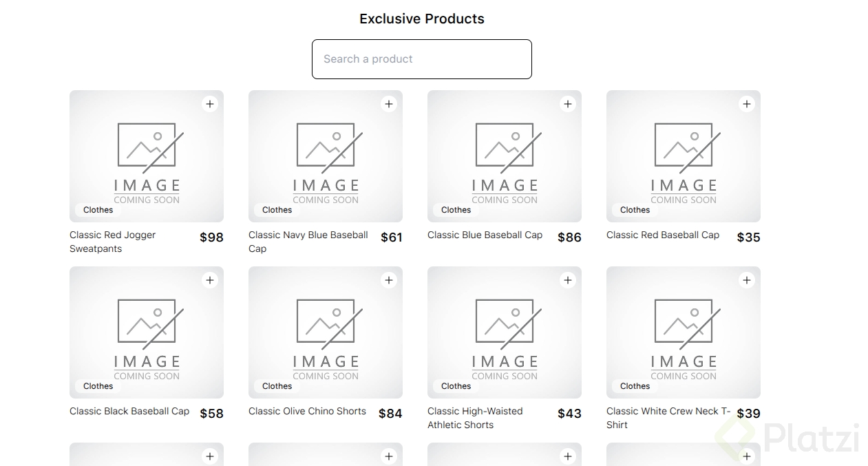The width and height of the screenshot is (868, 466).
Task: Focus the Search a product field
Action: (x=421, y=59)
